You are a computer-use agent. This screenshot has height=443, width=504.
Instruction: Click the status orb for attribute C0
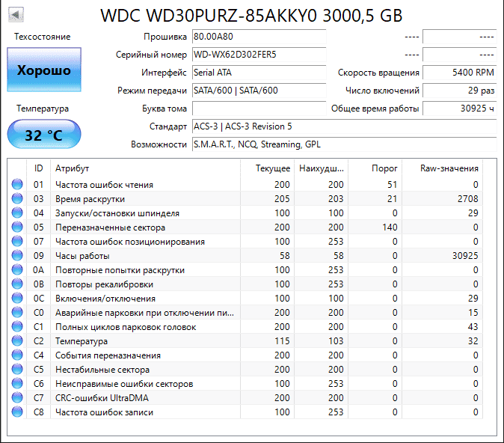(17, 312)
